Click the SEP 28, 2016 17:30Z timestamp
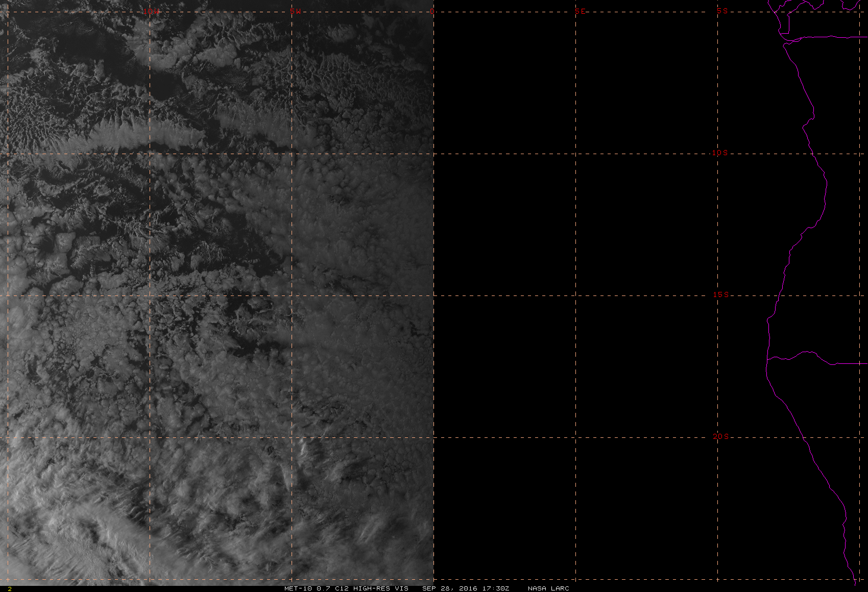Viewport: 868px width, 592px height. point(466,588)
